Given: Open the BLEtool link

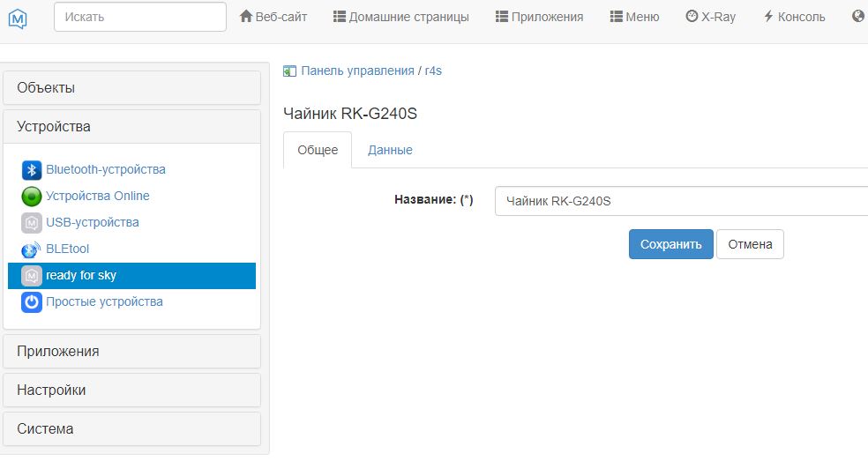Looking at the screenshot, I should pyautogui.click(x=68, y=249).
